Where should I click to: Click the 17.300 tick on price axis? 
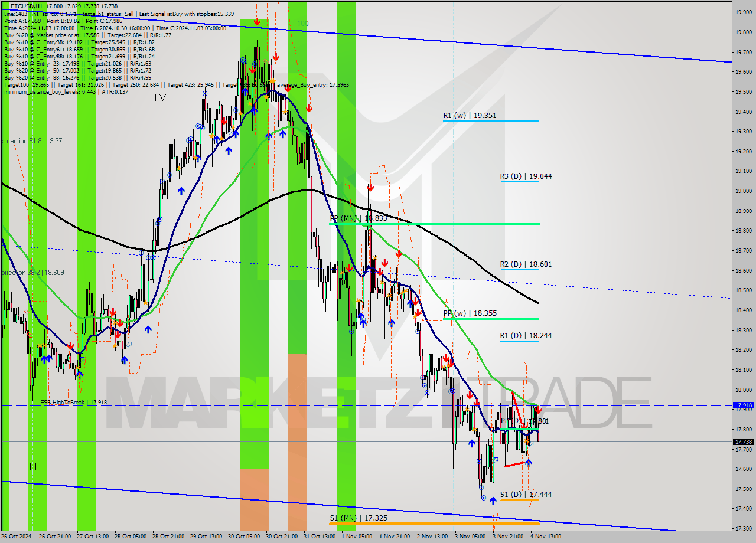[742, 528]
